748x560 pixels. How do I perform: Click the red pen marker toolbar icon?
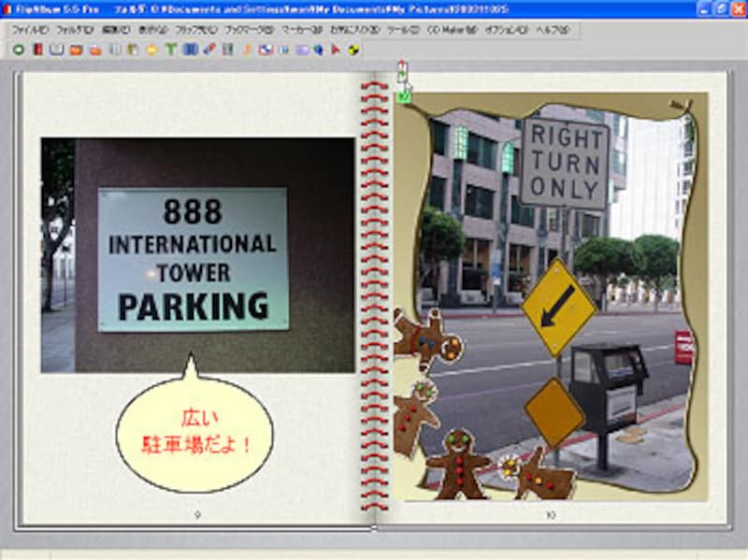point(209,50)
